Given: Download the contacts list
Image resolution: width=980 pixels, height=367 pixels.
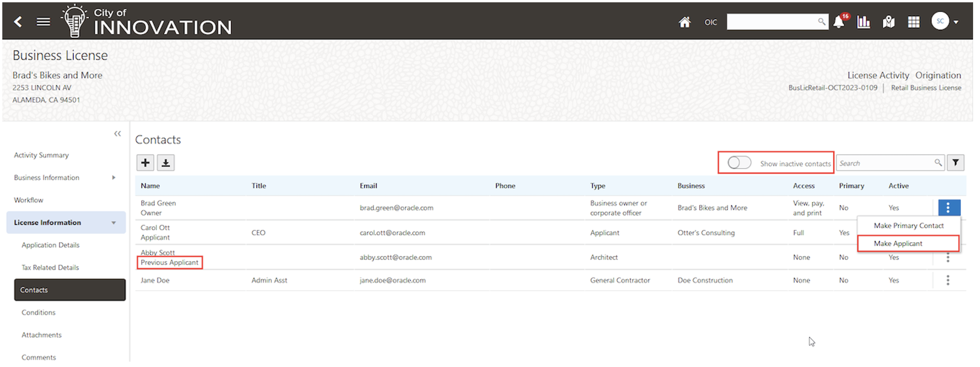Looking at the screenshot, I should coord(166,163).
